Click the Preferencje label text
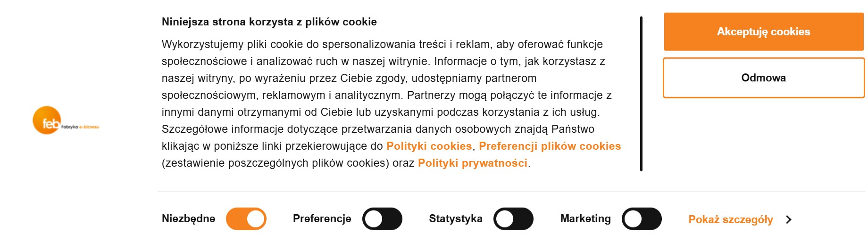868x242 pixels. (x=322, y=218)
